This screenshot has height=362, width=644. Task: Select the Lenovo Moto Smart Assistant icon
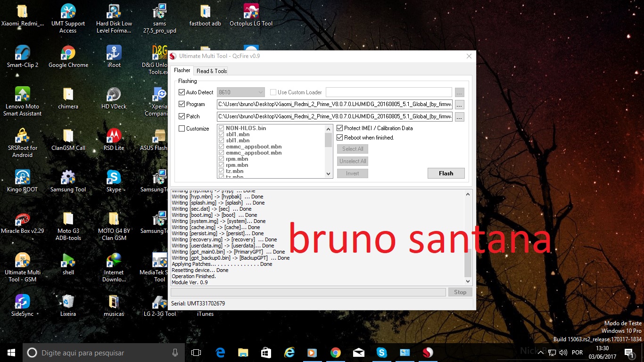click(x=23, y=101)
